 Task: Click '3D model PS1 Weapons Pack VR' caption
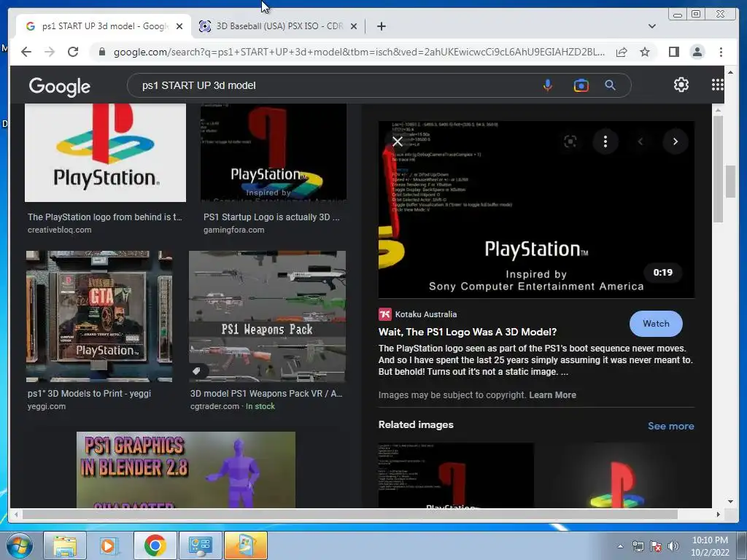click(x=266, y=394)
